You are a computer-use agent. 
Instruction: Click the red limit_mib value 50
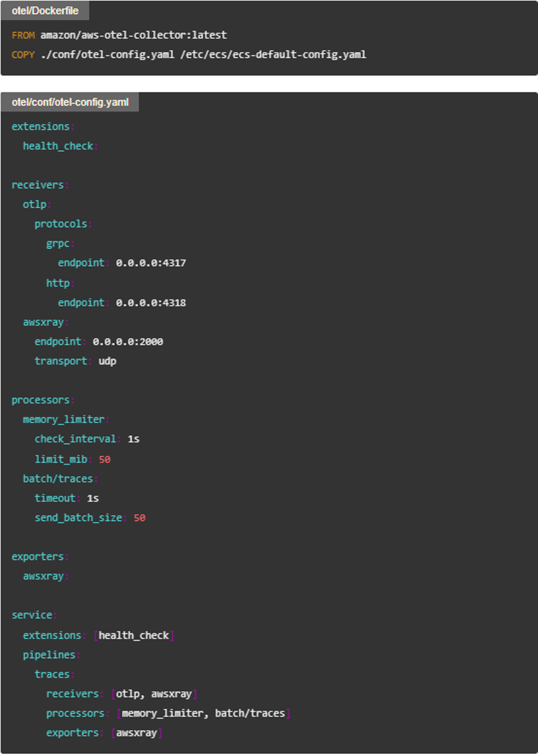105,459
